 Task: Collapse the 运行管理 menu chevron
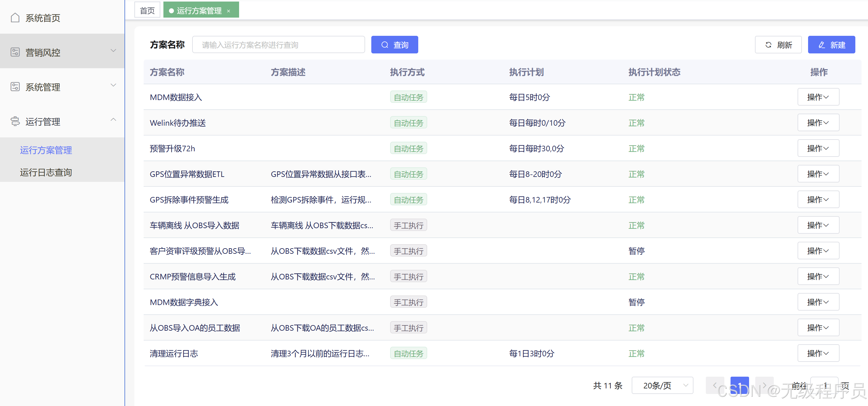tap(113, 119)
